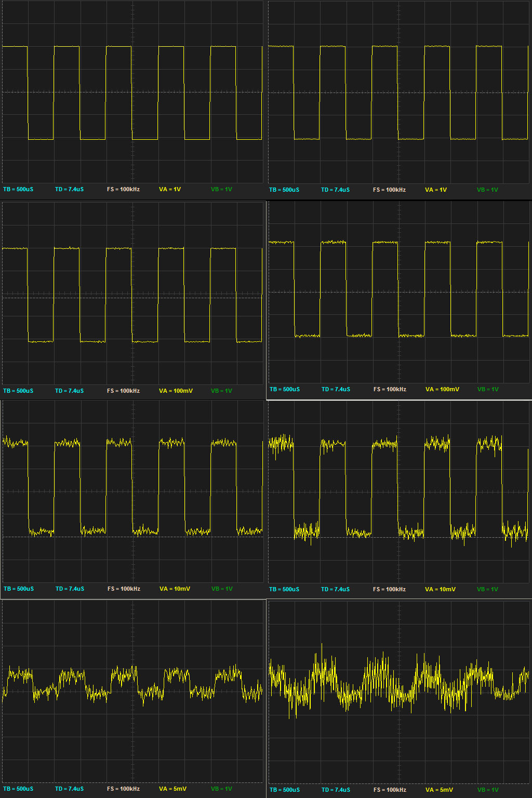Select VB = 1V in right VA = 1V panel

tap(487, 190)
